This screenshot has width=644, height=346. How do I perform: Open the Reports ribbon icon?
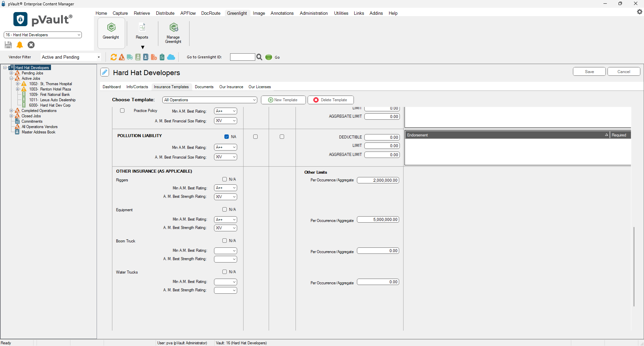pos(142,32)
